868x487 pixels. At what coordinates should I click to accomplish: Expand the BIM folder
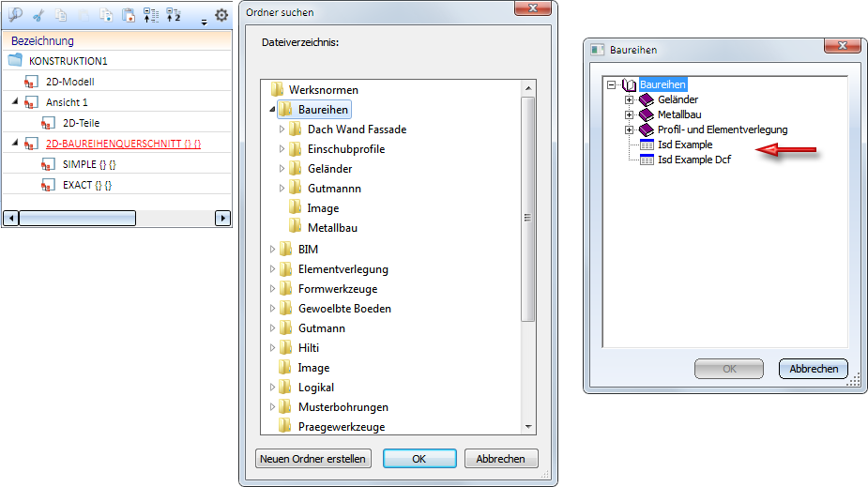(272, 249)
